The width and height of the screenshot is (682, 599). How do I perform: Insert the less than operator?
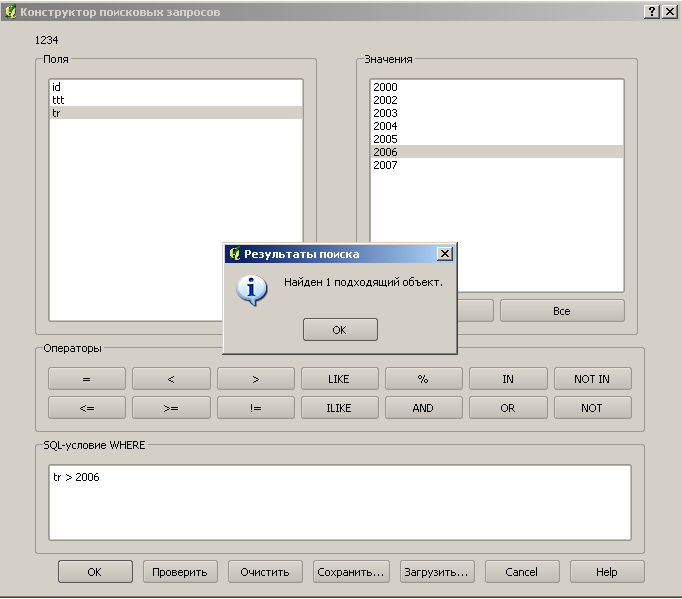click(x=171, y=379)
